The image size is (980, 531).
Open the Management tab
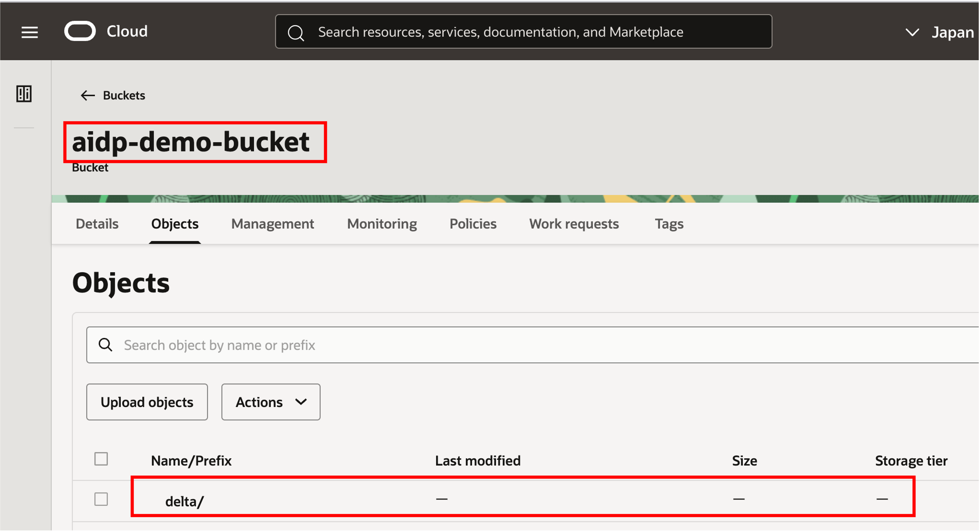point(273,224)
